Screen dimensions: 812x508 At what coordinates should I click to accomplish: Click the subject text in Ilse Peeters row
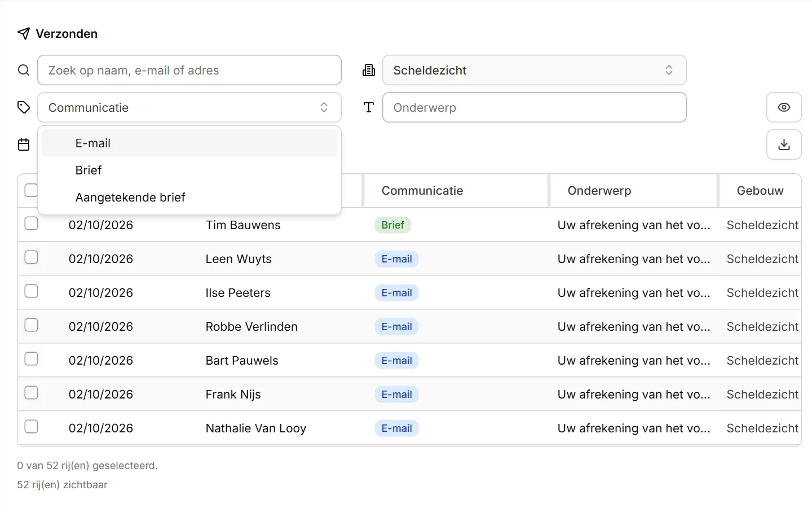tap(634, 293)
